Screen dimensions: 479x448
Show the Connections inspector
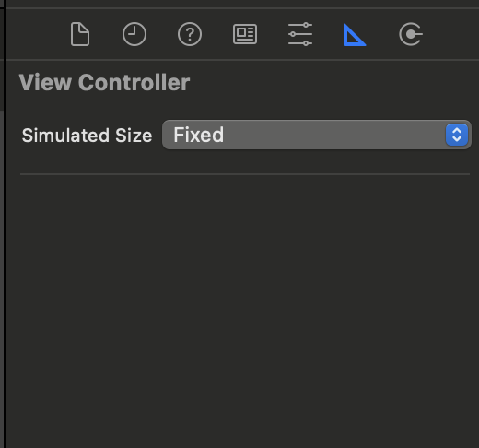[411, 34]
